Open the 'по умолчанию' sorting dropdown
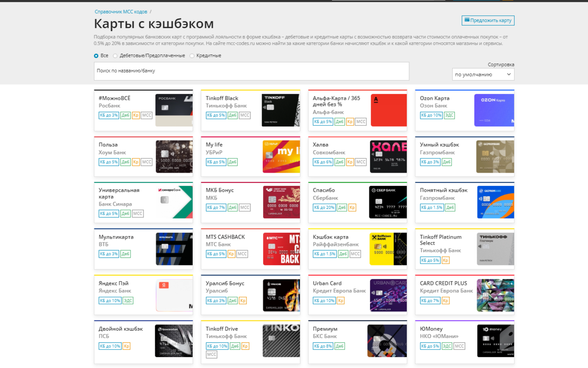This screenshot has height=368, width=588. point(483,75)
